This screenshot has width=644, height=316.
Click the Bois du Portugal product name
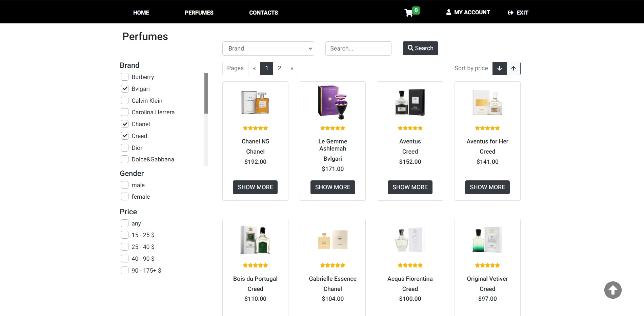point(255,279)
